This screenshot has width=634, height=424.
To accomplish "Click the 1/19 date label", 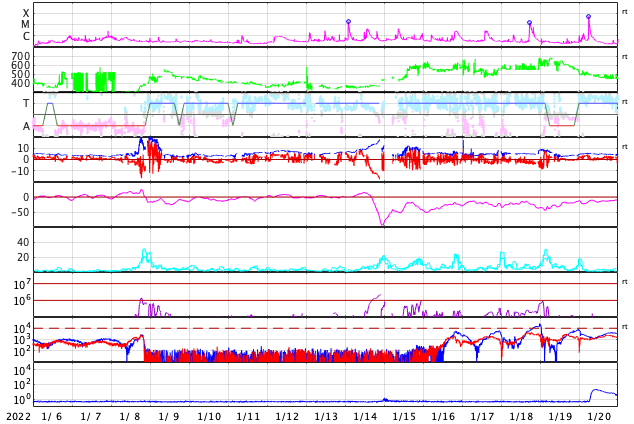I will click(560, 416).
